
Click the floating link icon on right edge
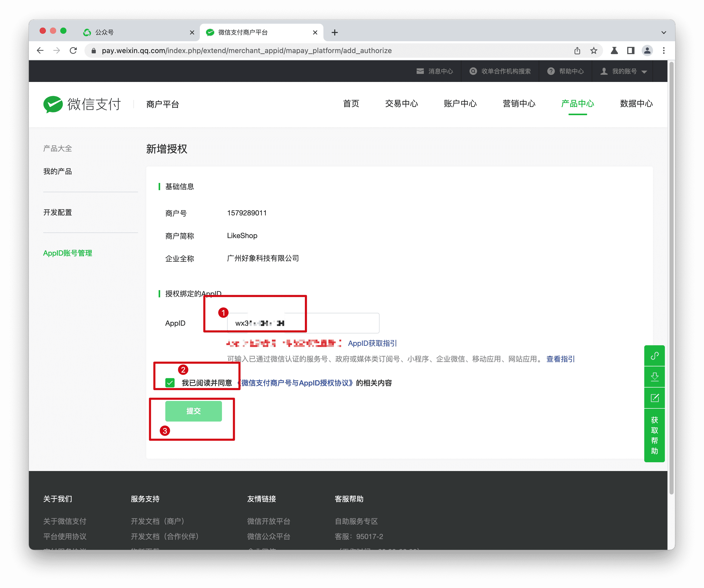point(654,356)
